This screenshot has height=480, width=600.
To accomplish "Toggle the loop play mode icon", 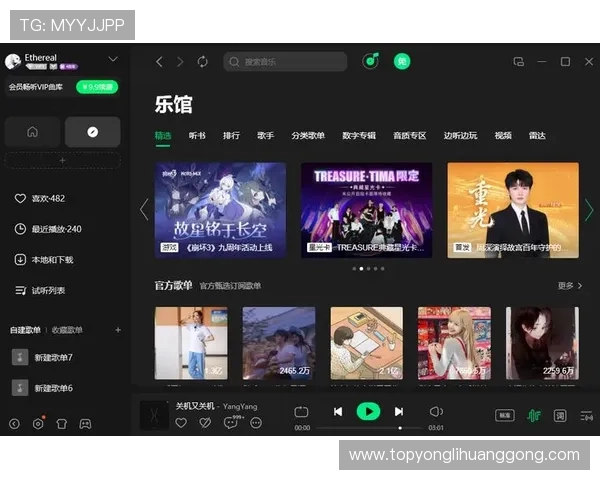I will [x=301, y=412].
